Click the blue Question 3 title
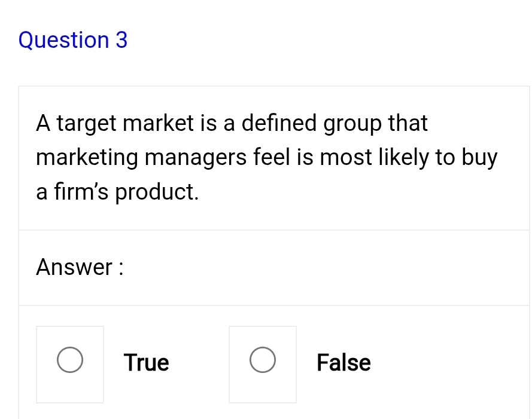The image size is (532, 419). coord(73,40)
